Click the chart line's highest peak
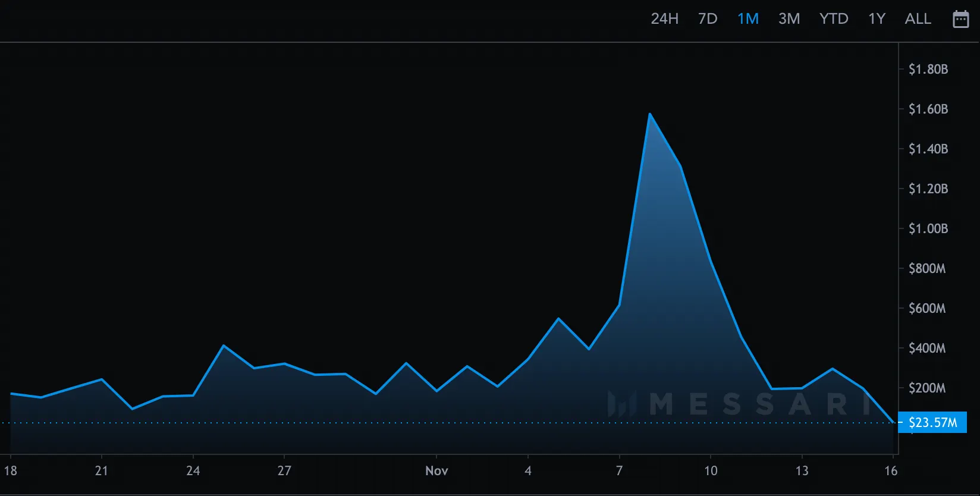980x496 pixels. tap(649, 114)
